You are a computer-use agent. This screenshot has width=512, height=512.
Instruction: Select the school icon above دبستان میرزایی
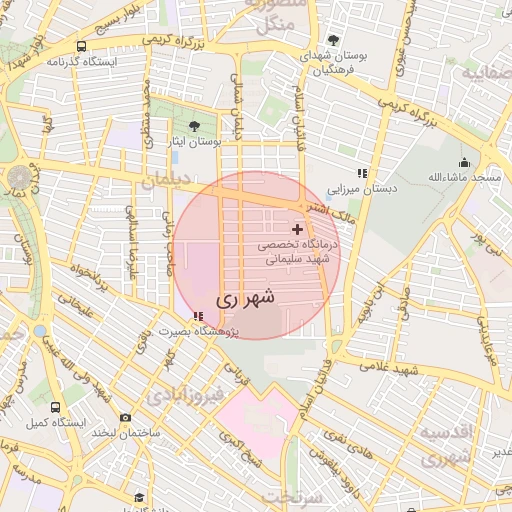tap(363, 173)
